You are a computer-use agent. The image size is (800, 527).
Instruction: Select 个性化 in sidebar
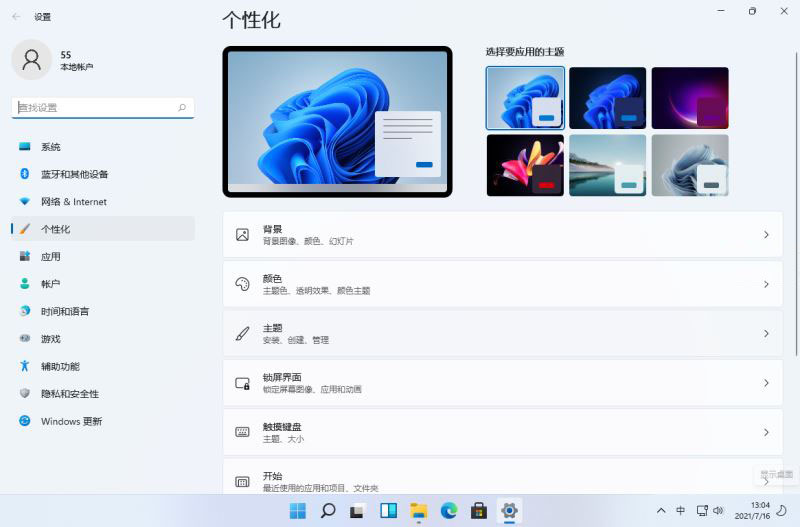click(x=103, y=229)
